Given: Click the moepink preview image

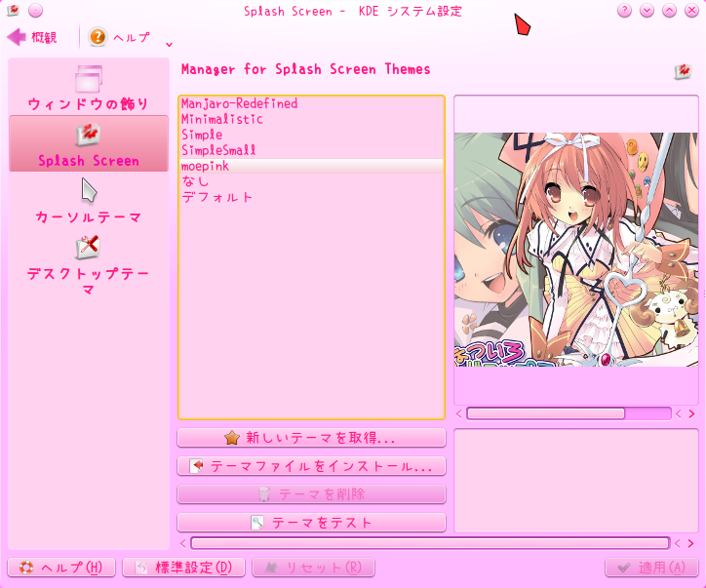Looking at the screenshot, I should (576, 250).
